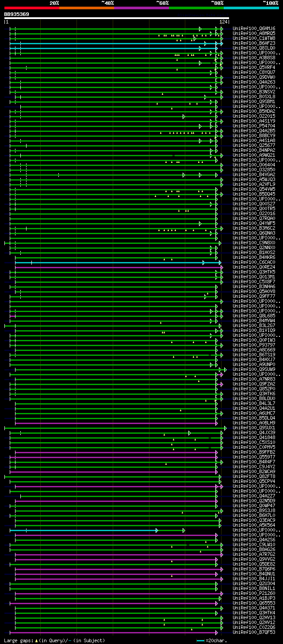This screenshot has height=644, width=283.
Task: Select label UniRef100_A9WQ21
Action: pyautogui.click(x=254, y=155)
